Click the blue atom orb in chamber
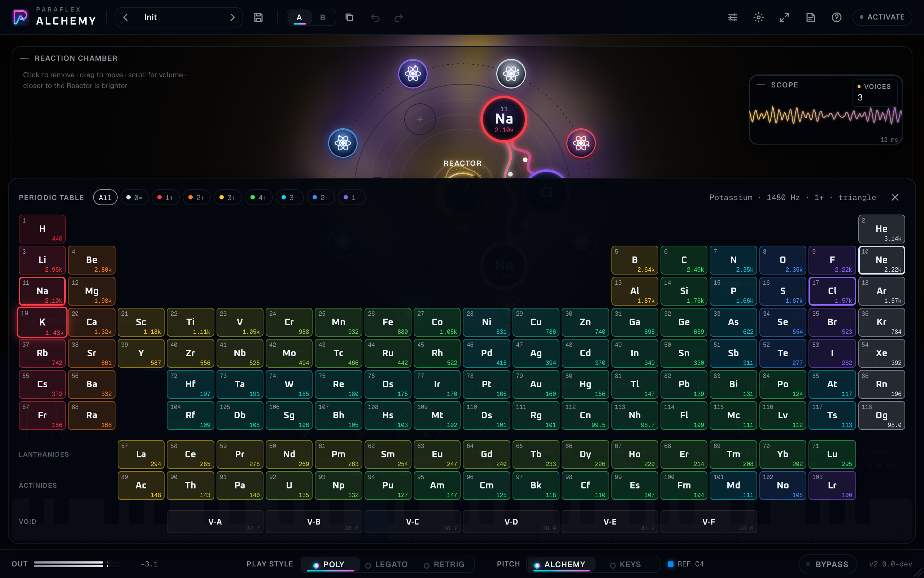This screenshot has width=924, height=578. 343,143
